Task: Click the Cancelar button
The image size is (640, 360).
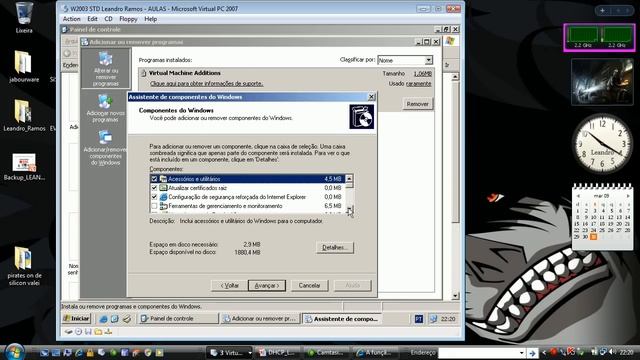Action: click(309, 285)
